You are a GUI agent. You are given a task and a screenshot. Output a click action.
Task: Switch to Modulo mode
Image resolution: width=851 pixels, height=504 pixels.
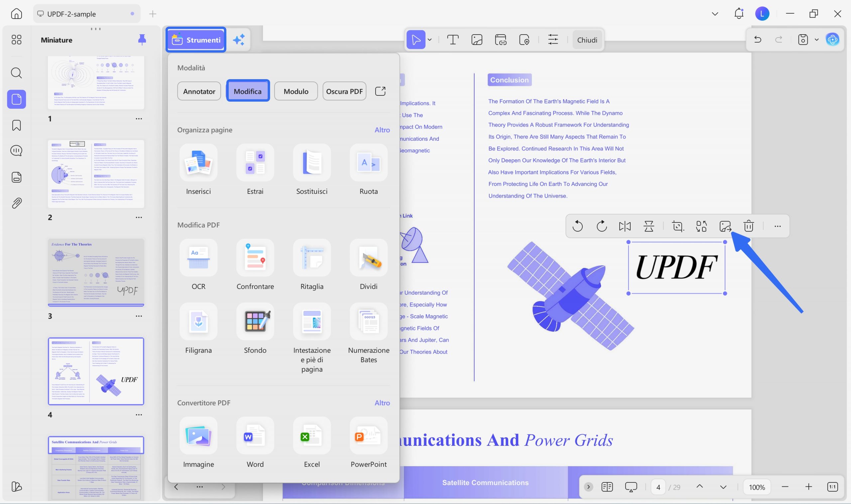[296, 91]
